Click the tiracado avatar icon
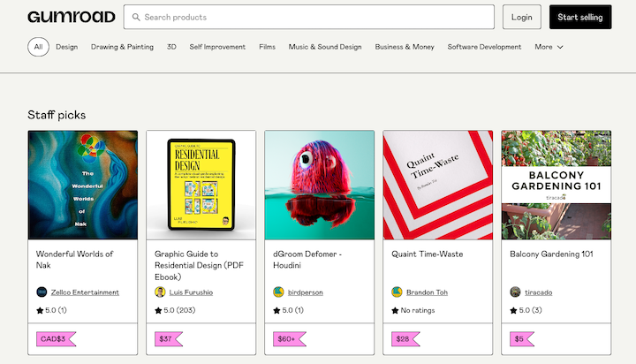 pyautogui.click(x=515, y=292)
